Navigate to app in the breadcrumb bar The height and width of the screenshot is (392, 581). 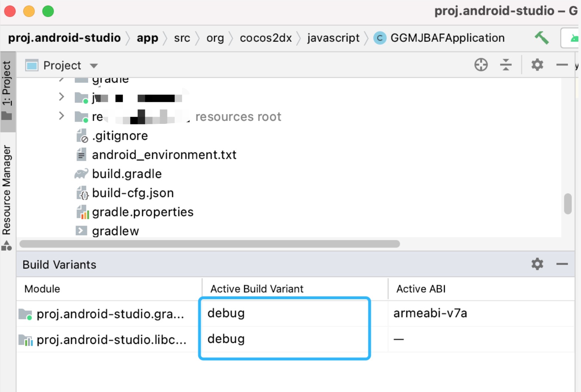[x=147, y=37]
